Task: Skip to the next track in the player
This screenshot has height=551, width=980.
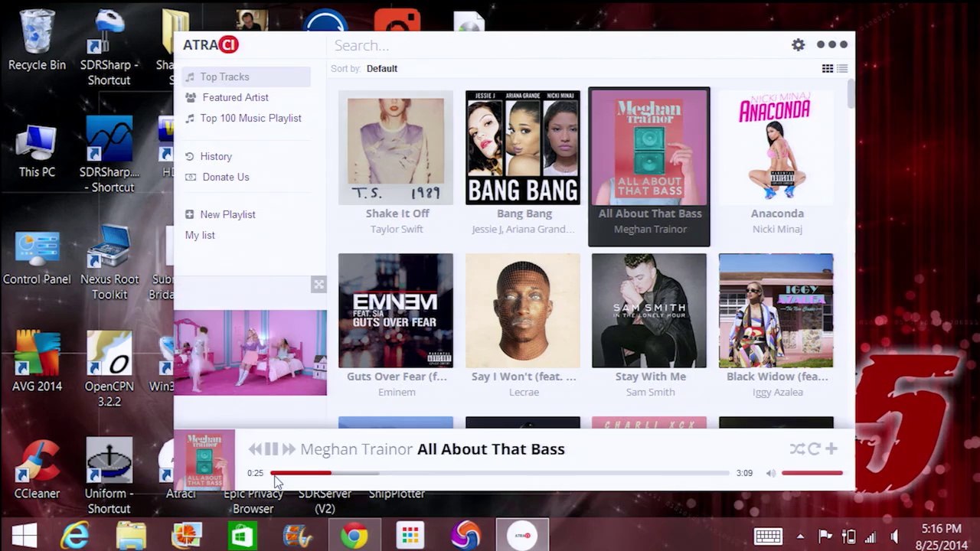Action: [x=289, y=449]
